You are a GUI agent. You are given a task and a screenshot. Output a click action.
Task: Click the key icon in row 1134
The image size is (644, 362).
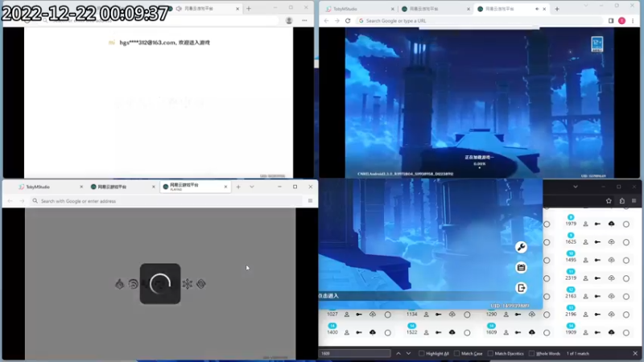439,315
